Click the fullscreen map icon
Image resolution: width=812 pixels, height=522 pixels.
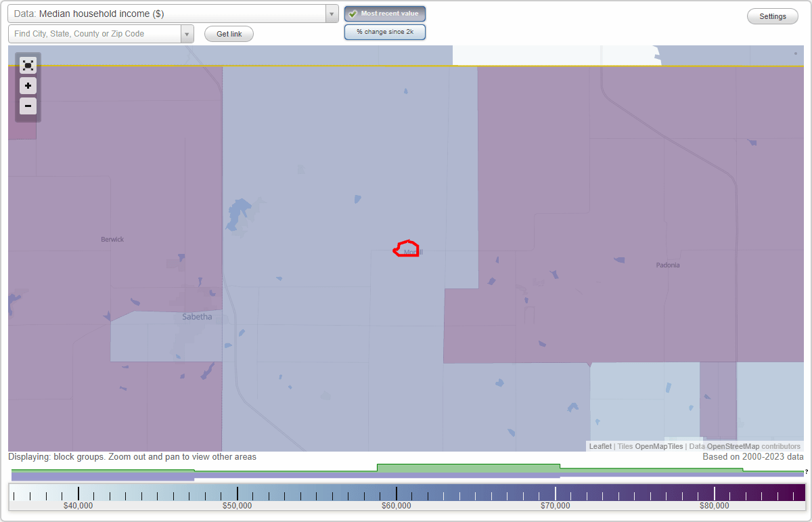(x=28, y=65)
